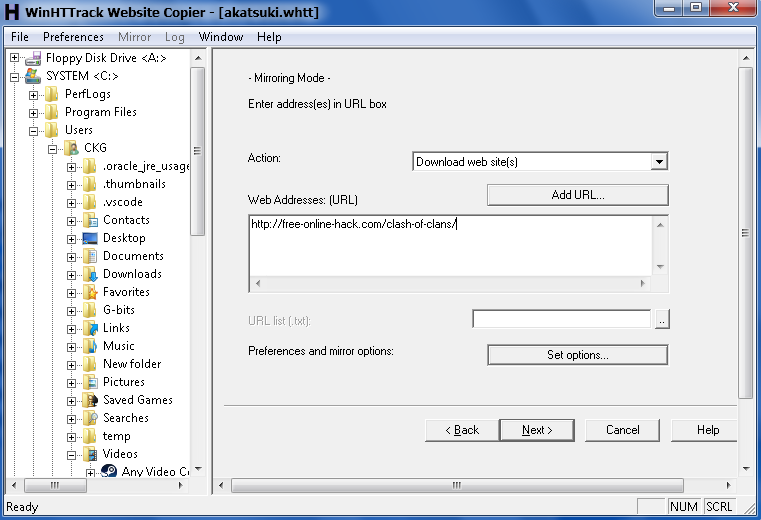Click the Any Video Converter folder icon

tap(109, 471)
